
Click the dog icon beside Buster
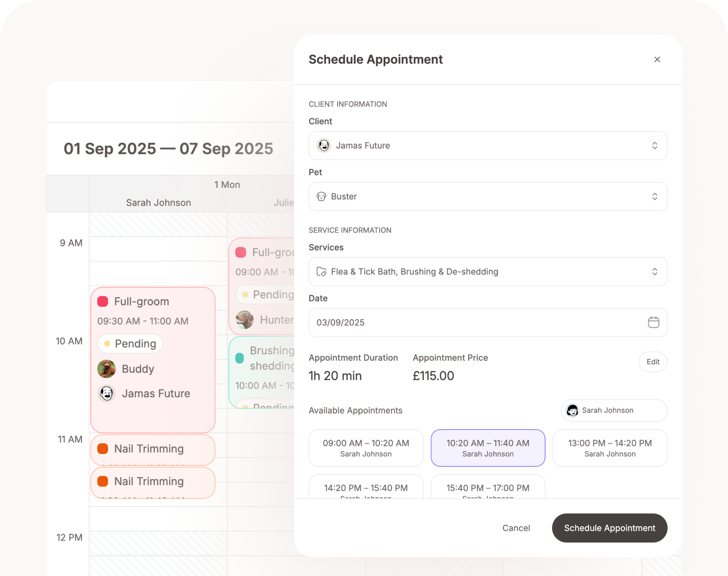point(321,197)
